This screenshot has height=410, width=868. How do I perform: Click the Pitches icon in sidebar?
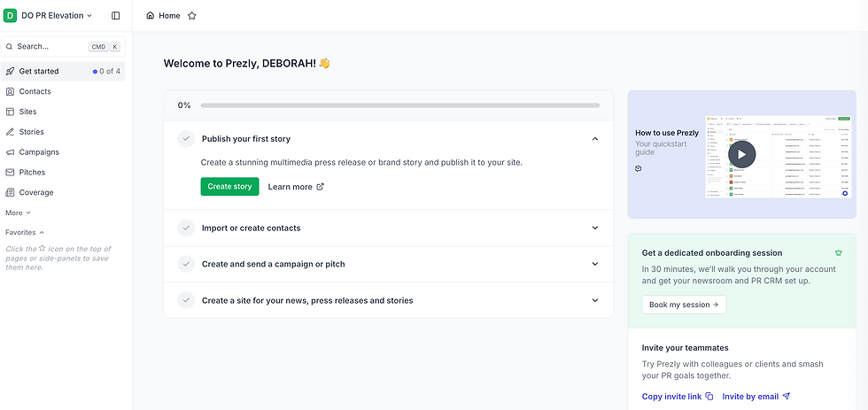click(10, 173)
